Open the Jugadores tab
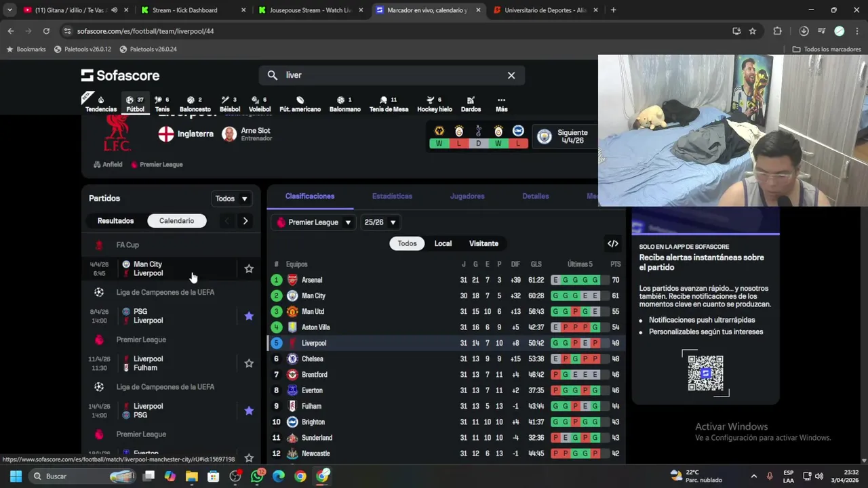Viewport: 868px width, 488px height. click(467, 196)
